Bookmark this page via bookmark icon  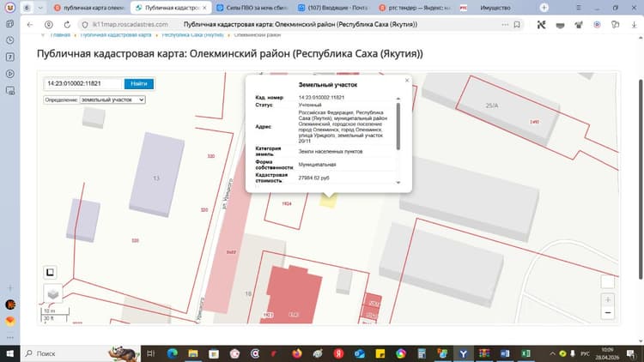point(517,25)
